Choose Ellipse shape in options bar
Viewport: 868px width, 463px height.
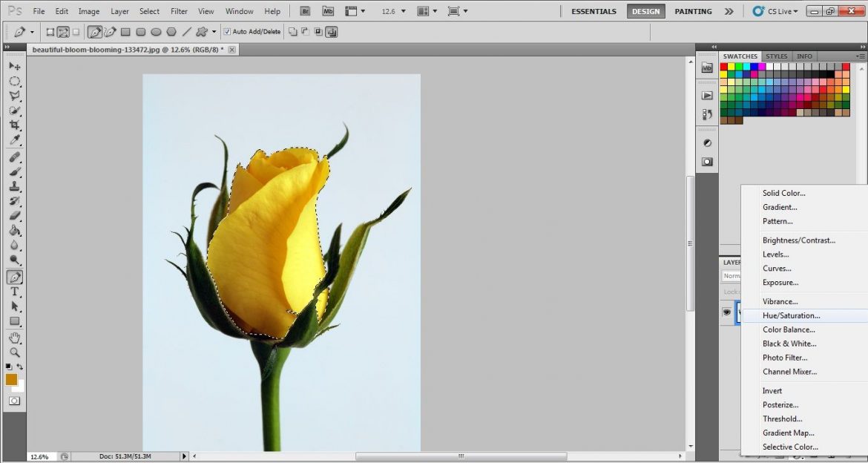tap(156, 32)
